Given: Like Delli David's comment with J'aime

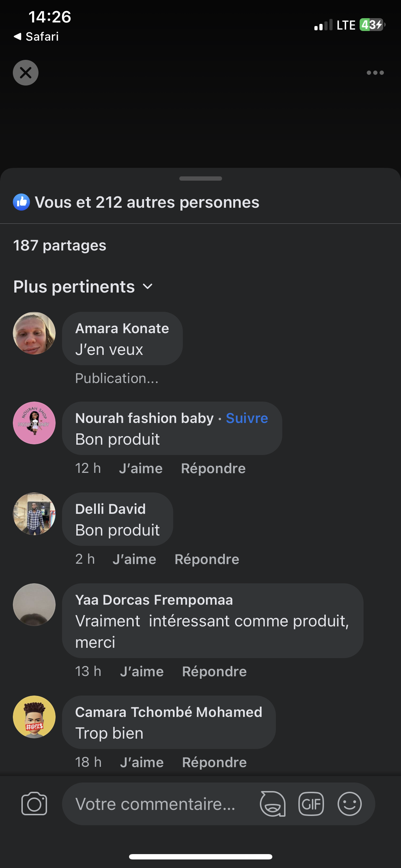Looking at the screenshot, I should coord(134,559).
